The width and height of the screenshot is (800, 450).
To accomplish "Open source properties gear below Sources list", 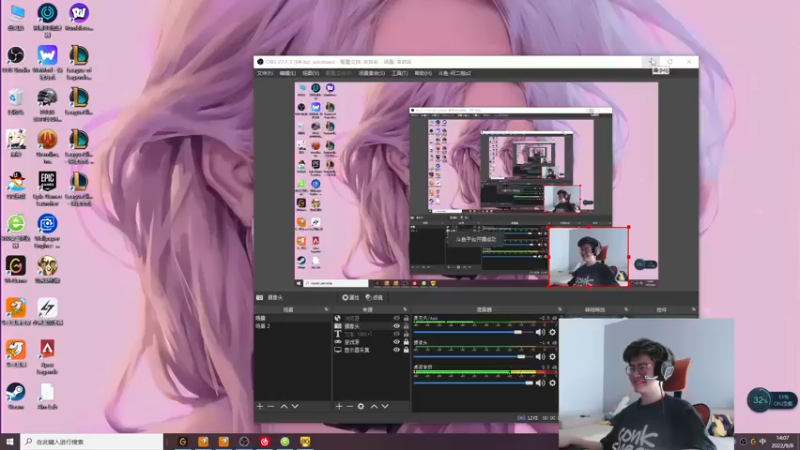I will pyautogui.click(x=361, y=406).
